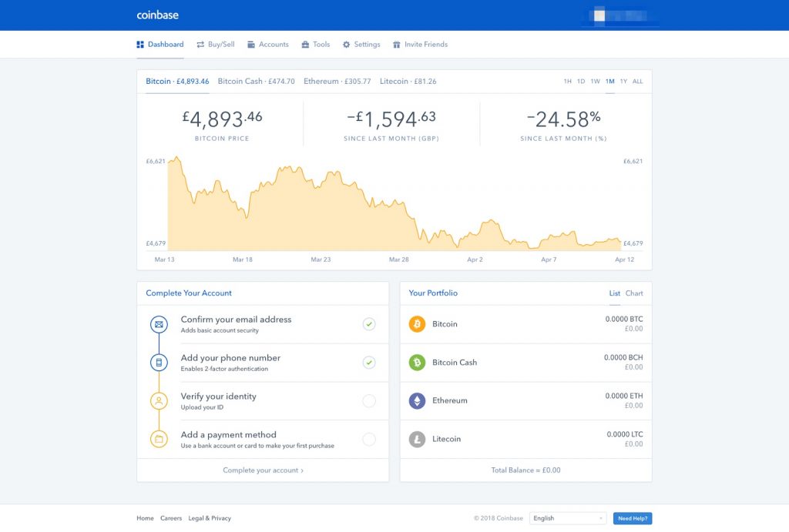Image resolution: width=789 pixels, height=532 pixels.
Task: Click the © 2018 Coinbase footer text
Action: [x=499, y=518]
